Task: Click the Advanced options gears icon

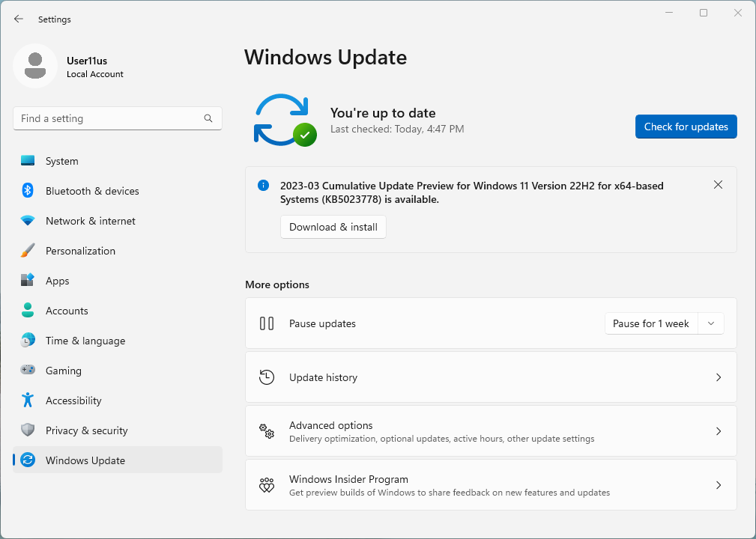Action: tap(267, 431)
